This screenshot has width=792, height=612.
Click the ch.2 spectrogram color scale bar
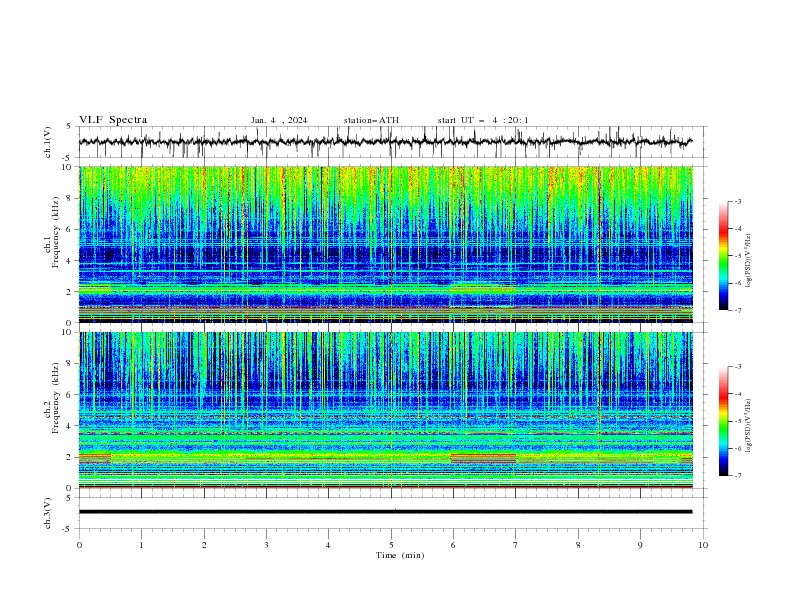(723, 421)
